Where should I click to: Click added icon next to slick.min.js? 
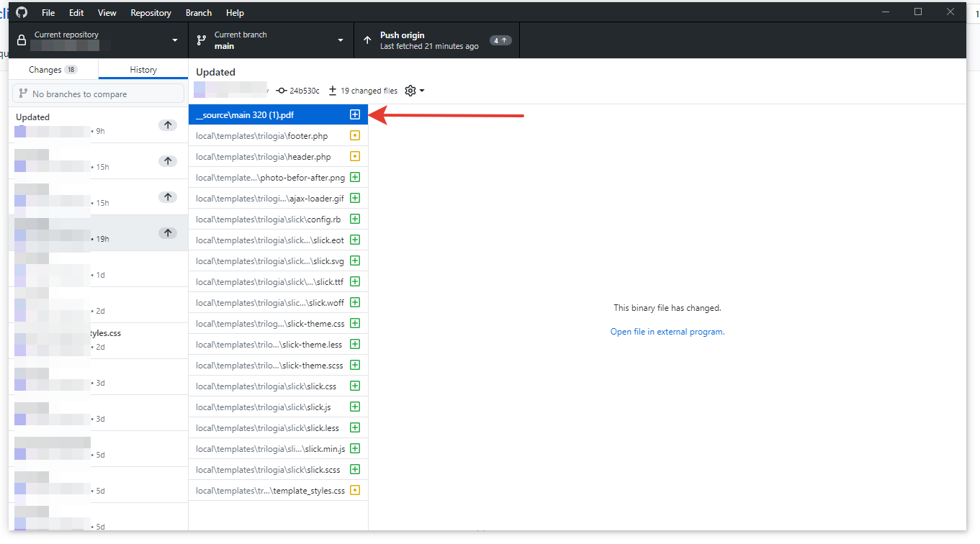pos(354,448)
